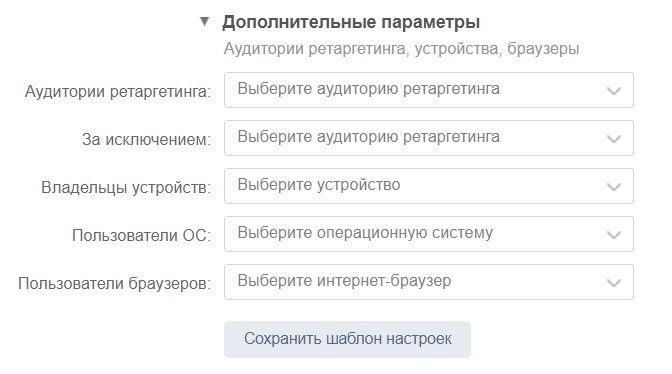Click the chevron in Владельцы устройств field
The image size is (672, 374).
pyautogui.click(x=614, y=187)
